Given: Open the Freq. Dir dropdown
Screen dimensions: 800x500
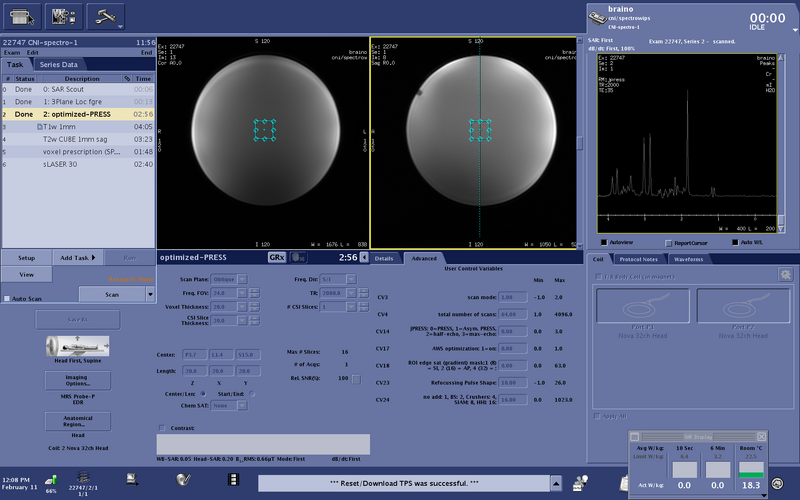Looking at the screenshot, I should (351, 279).
